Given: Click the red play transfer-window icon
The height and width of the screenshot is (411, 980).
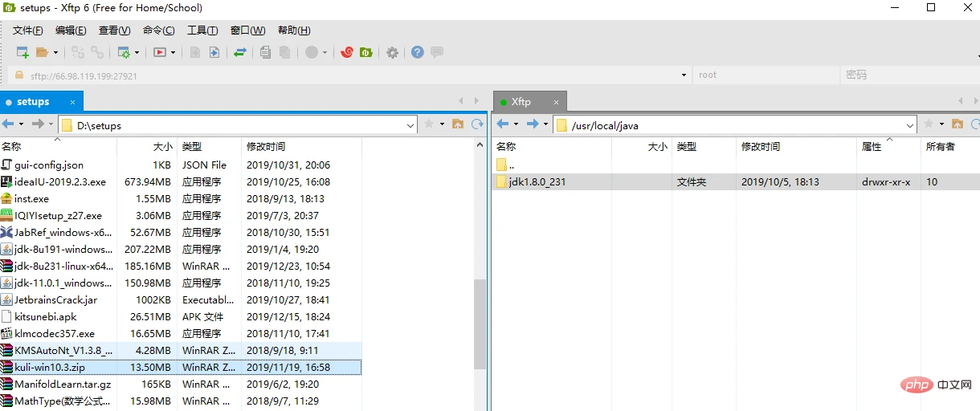Looking at the screenshot, I should [x=160, y=52].
